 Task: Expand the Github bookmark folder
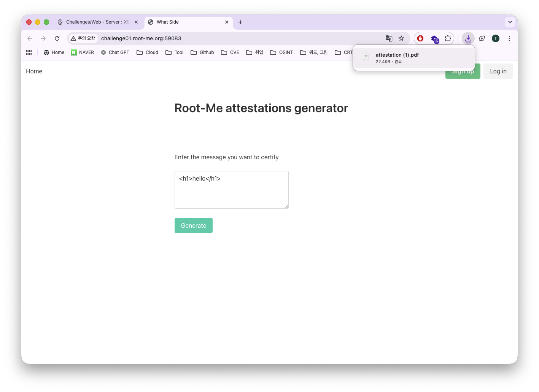(x=202, y=52)
